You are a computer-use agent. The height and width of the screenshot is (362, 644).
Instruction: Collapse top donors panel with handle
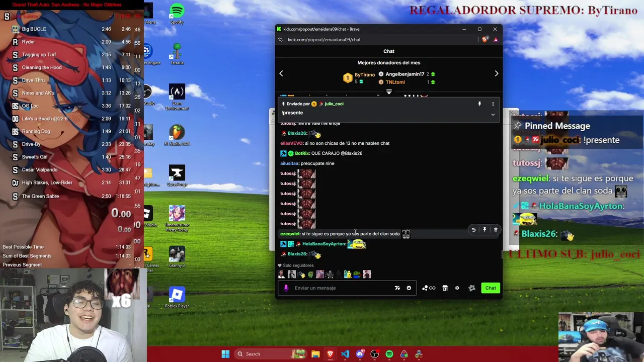tap(389, 92)
